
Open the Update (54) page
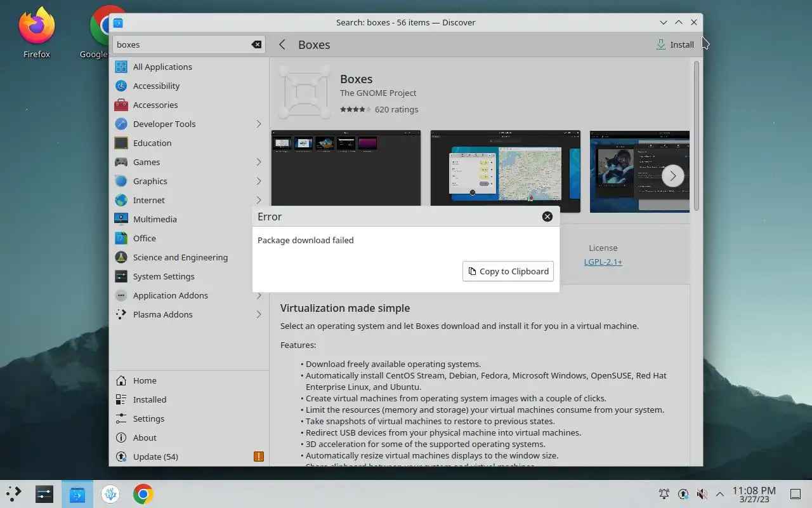pos(189,457)
